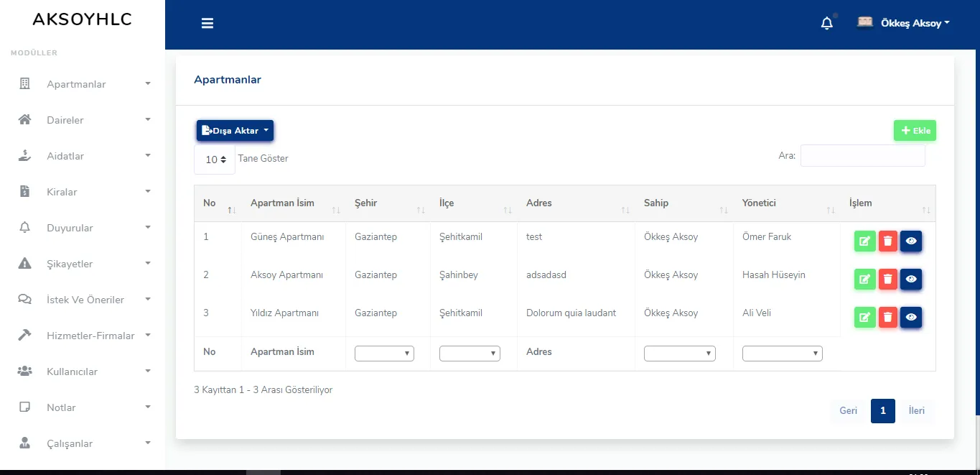
Task: Toggle the hamburger sidebar menu icon
Action: pos(207,23)
